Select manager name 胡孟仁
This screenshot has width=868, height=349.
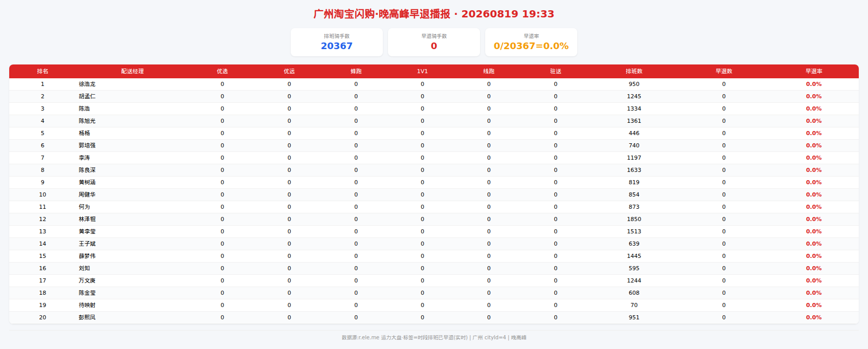[x=87, y=96]
